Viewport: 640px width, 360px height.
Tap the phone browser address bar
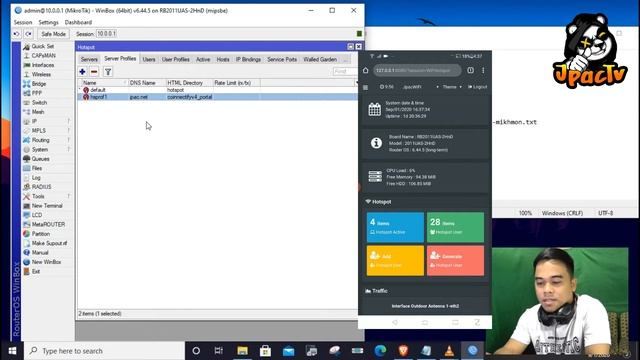[417, 70]
